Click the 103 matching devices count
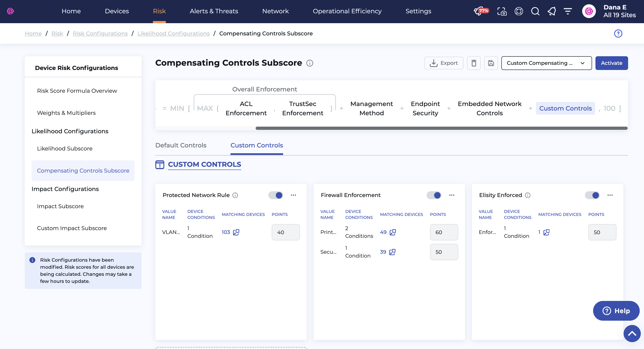 226,232
